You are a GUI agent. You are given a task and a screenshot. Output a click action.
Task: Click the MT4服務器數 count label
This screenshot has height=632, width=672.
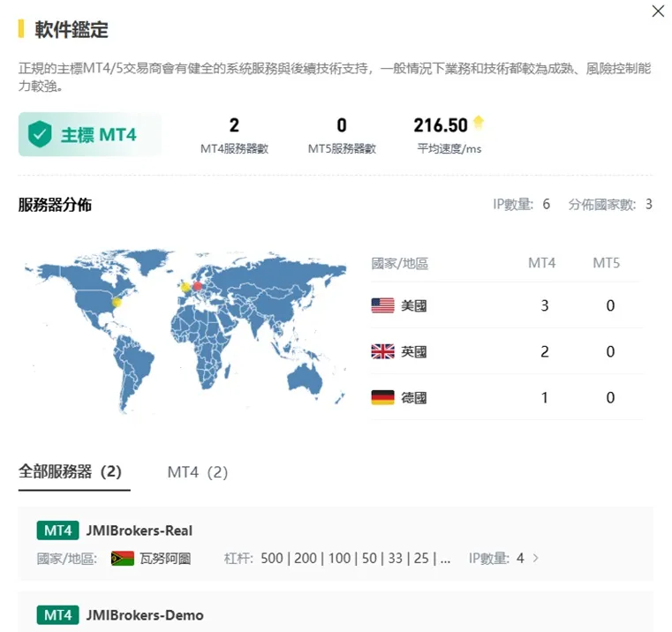coord(234,148)
